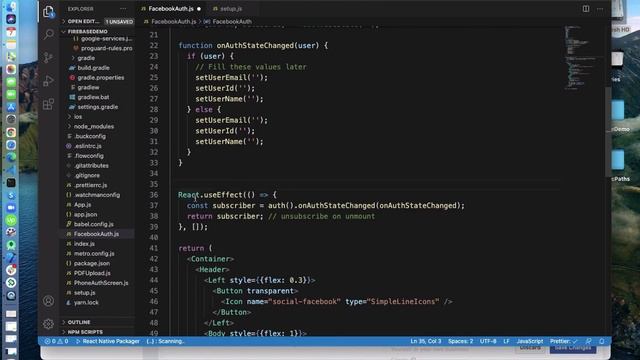Click the 1 UNSAVED badge

pyautogui.click(x=119, y=21)
